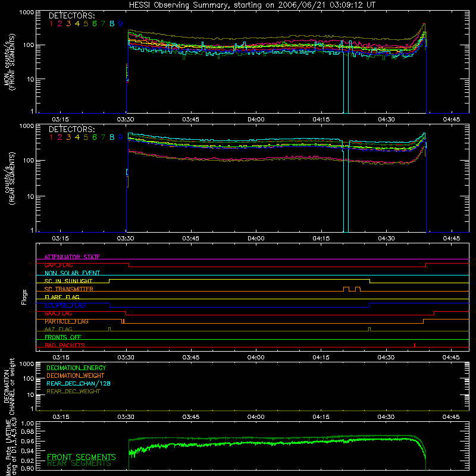Screen dimensions: 476x476
Task: Select the REAR_DEC_WEIGHT legend entry
Action: (73, 392)
